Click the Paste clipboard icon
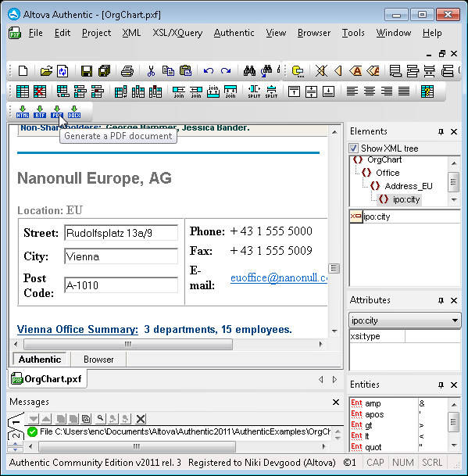The width and height of the screenshot is (468, 476). [185, 71]
